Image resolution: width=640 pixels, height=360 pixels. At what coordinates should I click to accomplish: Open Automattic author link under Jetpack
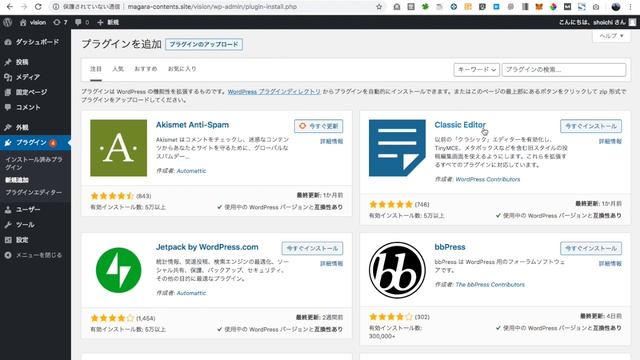[x=191, y=293]
